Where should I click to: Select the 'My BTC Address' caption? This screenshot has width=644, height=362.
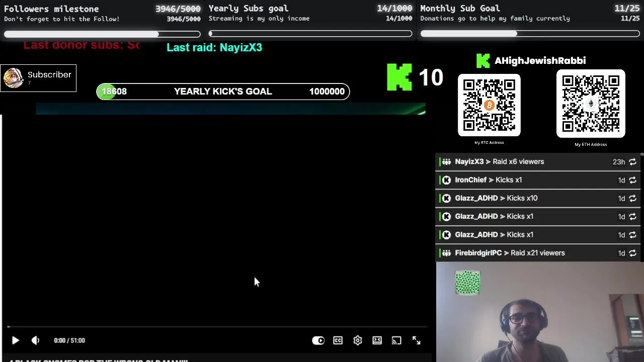coord(489,142)
